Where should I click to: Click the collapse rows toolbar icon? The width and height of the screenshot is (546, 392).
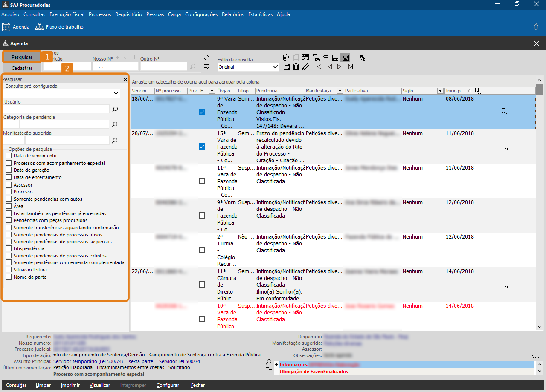325,58
